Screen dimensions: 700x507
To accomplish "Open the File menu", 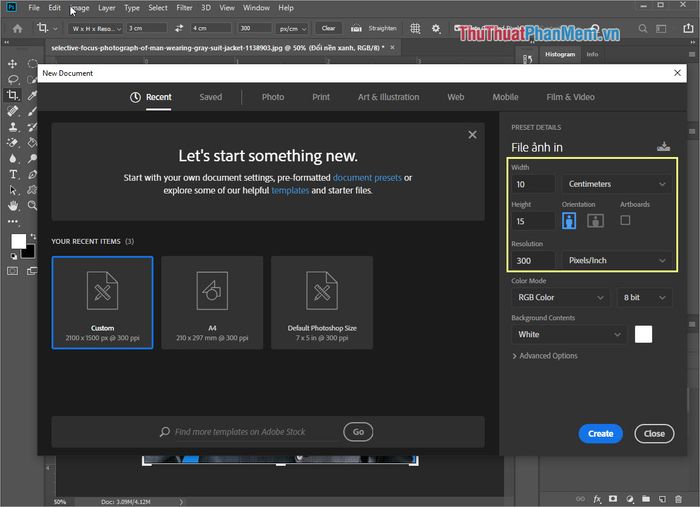I will [33, 8].
